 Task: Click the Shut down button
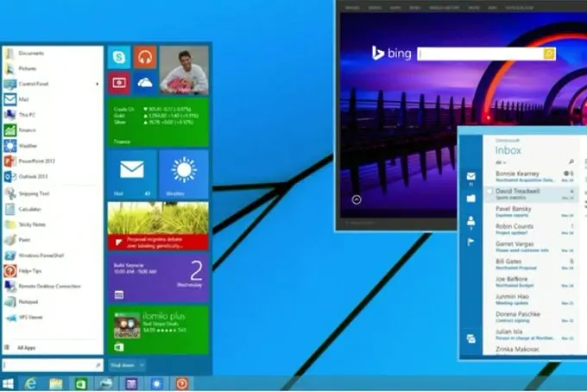(x=123, y=365)
